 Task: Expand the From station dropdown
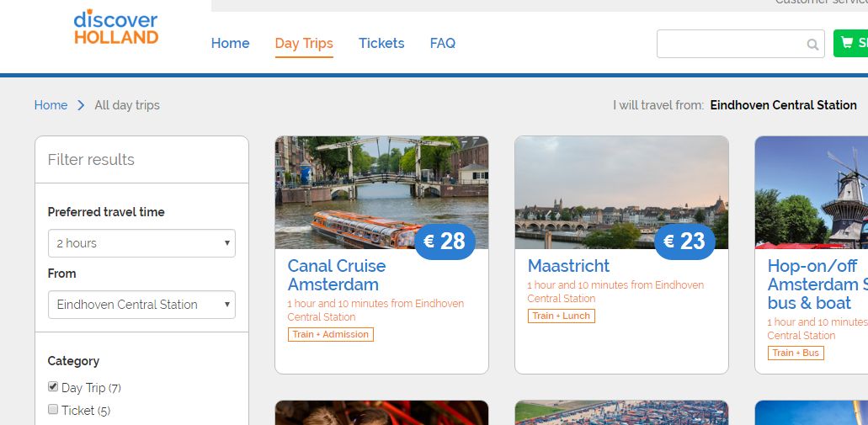[x=141, y=305]
